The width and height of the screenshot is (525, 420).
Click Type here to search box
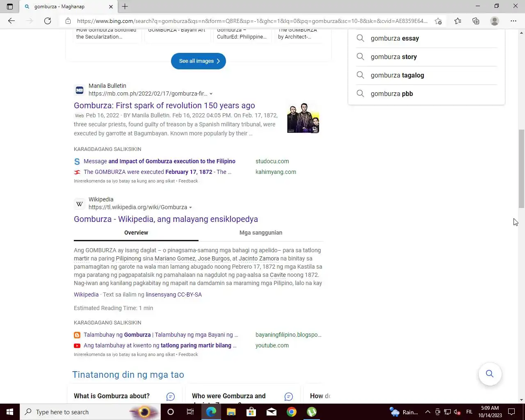(89, 412)
